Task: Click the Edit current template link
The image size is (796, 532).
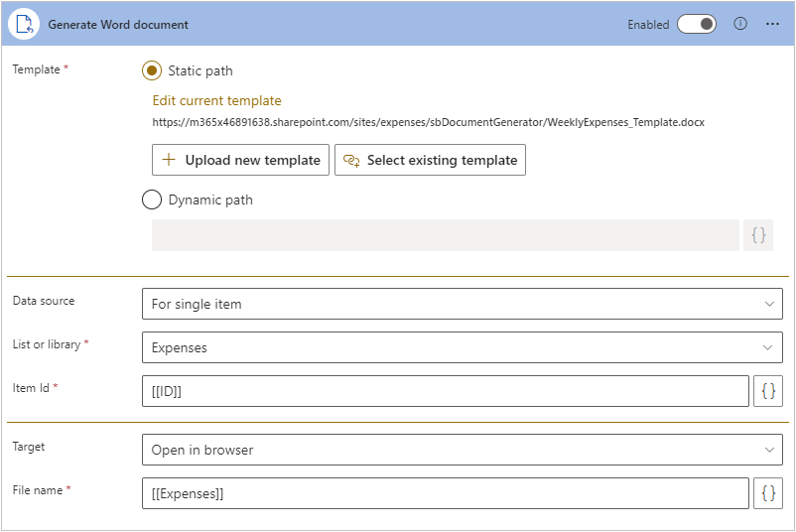Action: point(216,100)
